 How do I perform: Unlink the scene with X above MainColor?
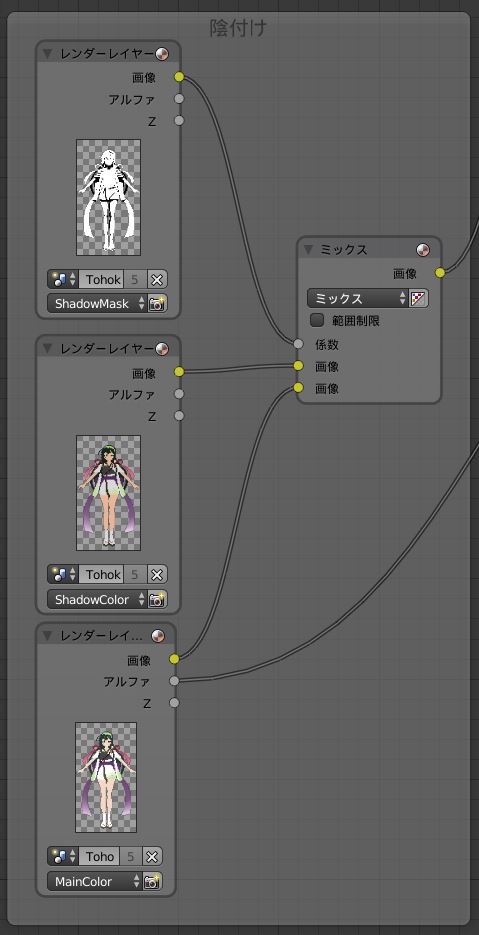152,857
